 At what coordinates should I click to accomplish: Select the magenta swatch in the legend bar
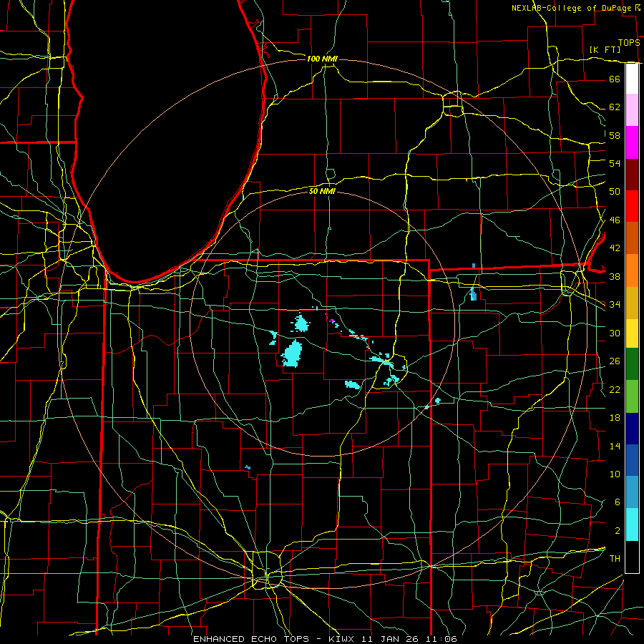pyautogui.click(x=632, y=142)
